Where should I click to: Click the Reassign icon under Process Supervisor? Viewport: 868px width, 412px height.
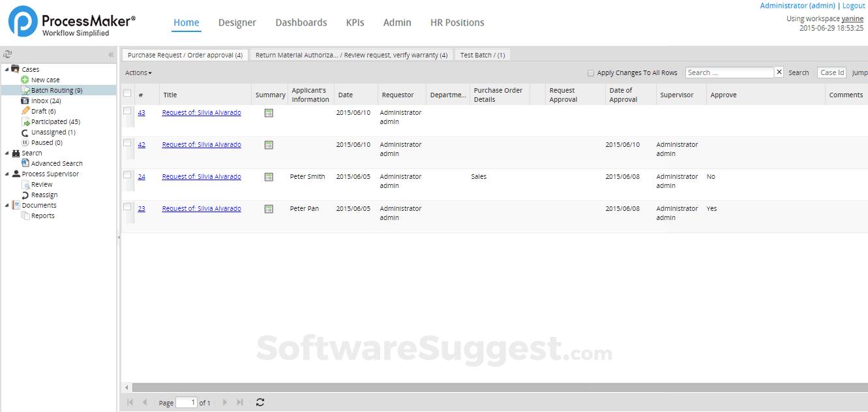[x=25, y=195]
